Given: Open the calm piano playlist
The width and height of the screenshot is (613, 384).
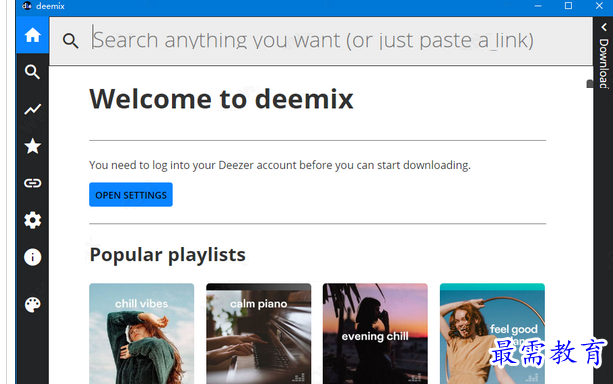Looking at the screenshot, I should 258,334.
